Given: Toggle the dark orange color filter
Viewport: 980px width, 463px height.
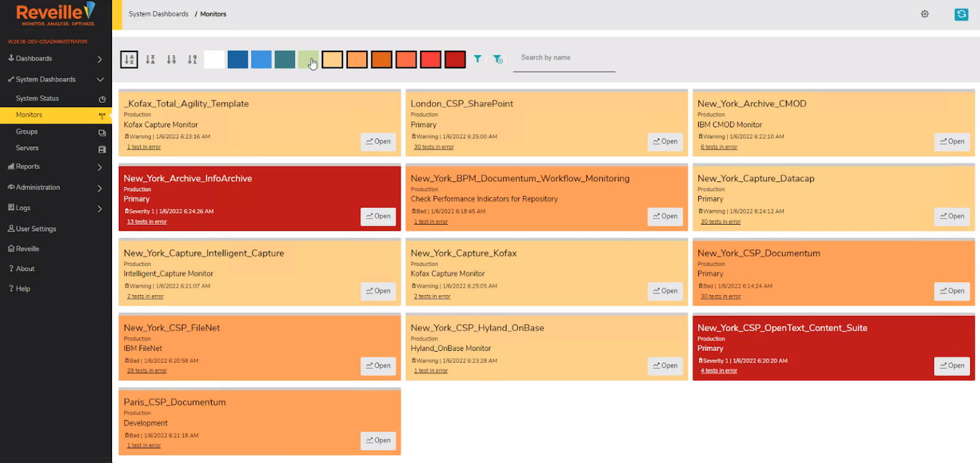Looking at the screenshot, I should pyautogui.click(x=382, y=59).
